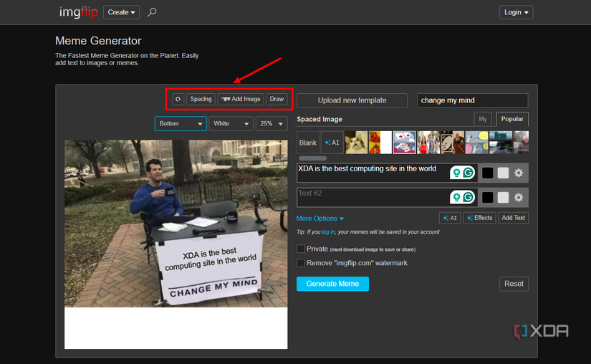Choose the Running Away Balloon template
The height and width of the screenshot is (364, 591).
[x=476, y=143]
